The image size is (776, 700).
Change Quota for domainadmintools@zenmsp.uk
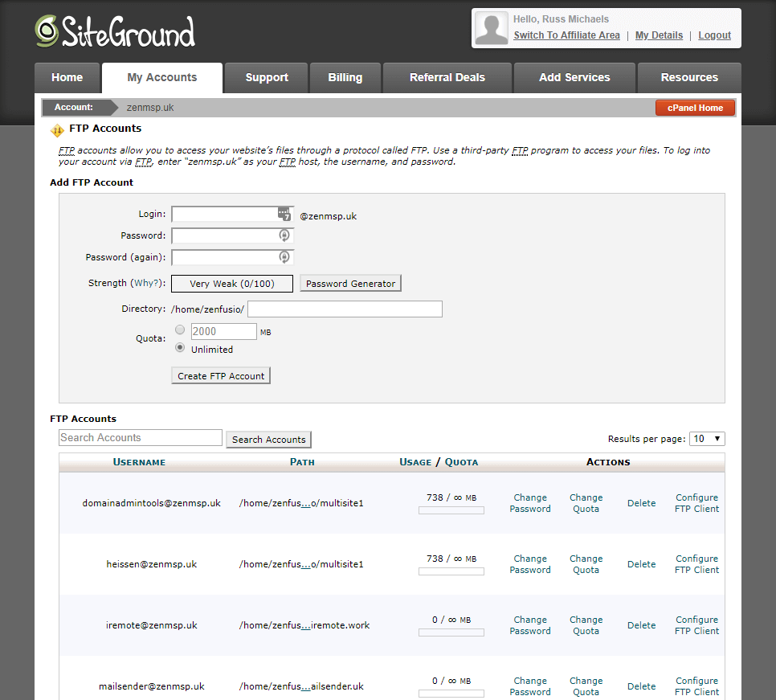(x=586, y=503)
